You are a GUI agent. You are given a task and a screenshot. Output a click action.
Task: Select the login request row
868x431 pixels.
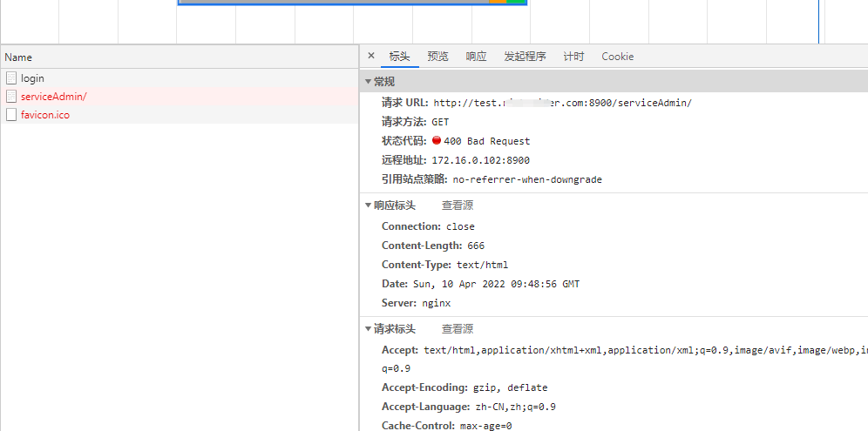(x=180, y=78)
